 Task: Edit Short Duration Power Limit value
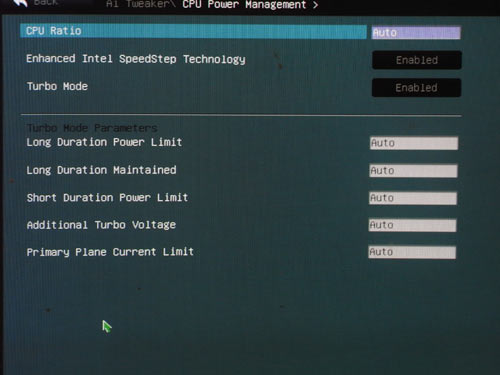413,198
